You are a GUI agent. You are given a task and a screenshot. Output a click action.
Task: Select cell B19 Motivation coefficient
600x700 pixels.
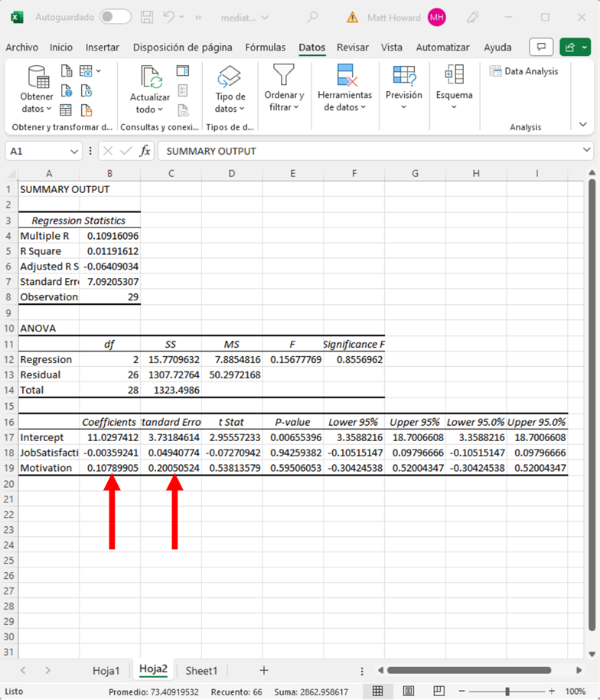tap(110, 468)
